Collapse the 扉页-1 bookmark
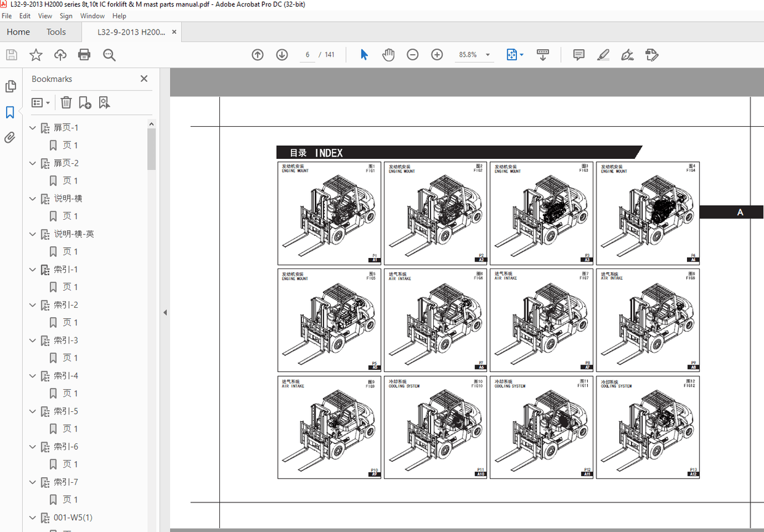 32,127
